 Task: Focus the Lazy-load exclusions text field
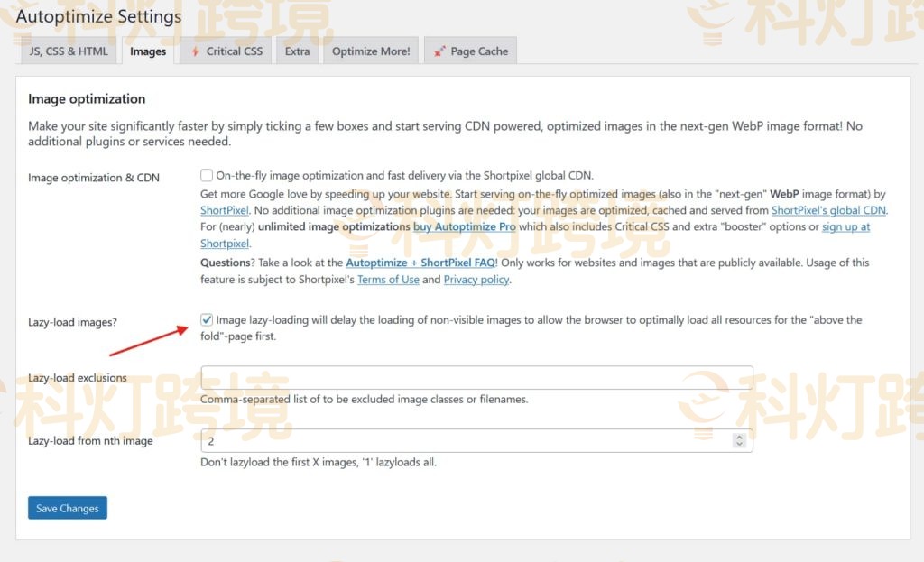coord(476,377)
